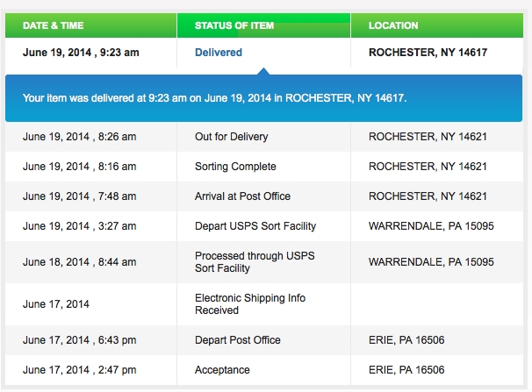
Task: Click the STATUS OF ITEM column header
Action: [x=234, y=25]
